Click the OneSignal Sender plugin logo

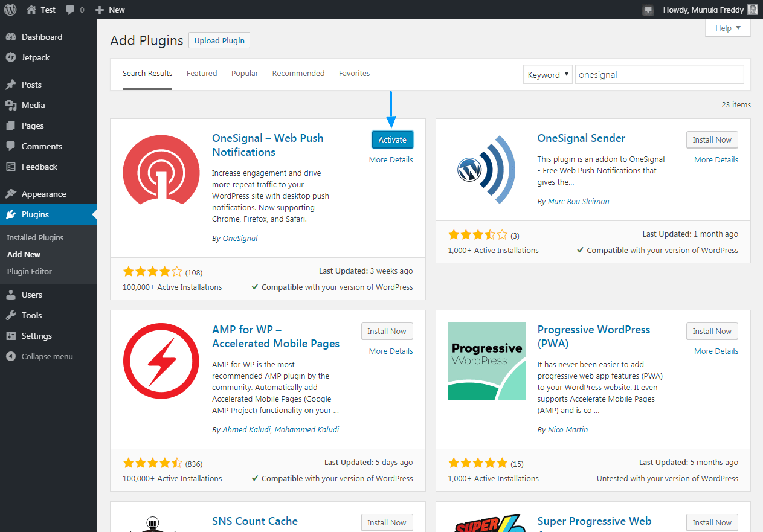point(487,170)
